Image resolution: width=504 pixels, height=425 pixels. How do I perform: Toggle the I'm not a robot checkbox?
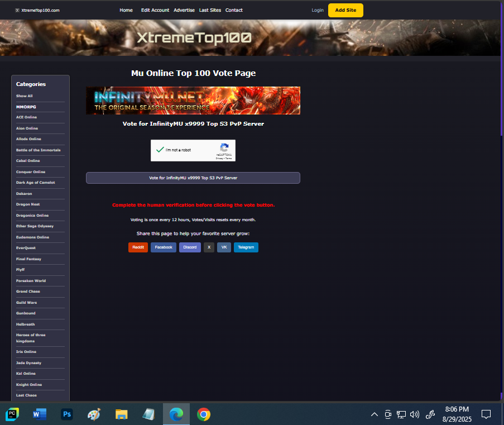coord(160,150)
